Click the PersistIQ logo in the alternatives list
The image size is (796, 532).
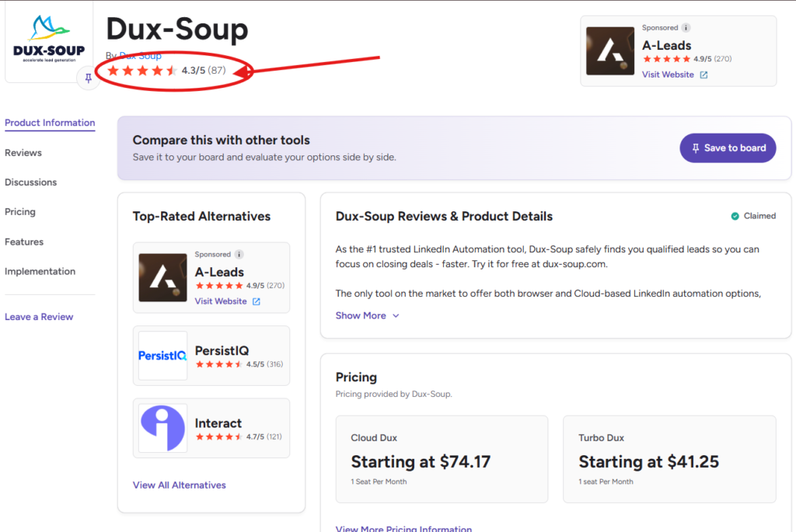coord(162,356)
